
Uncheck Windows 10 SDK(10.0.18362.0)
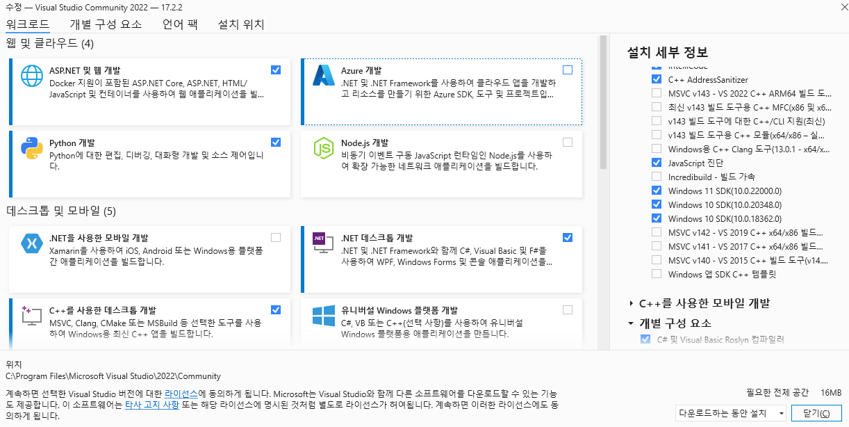pos(656,219)
